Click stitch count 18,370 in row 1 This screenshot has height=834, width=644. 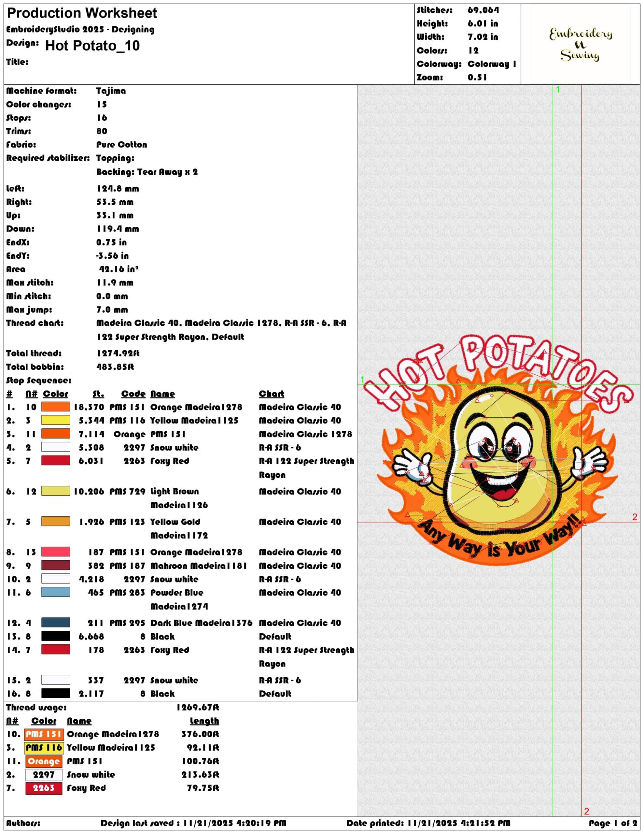tap(89, 407)
